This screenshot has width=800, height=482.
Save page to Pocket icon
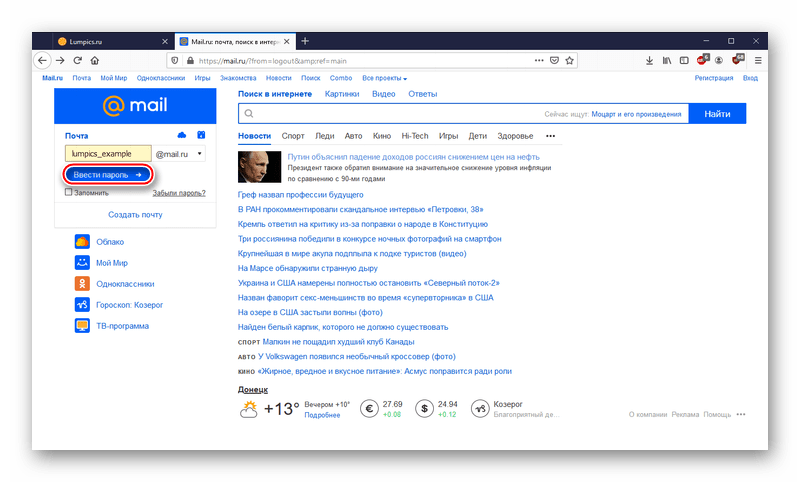tap(555, 60)
